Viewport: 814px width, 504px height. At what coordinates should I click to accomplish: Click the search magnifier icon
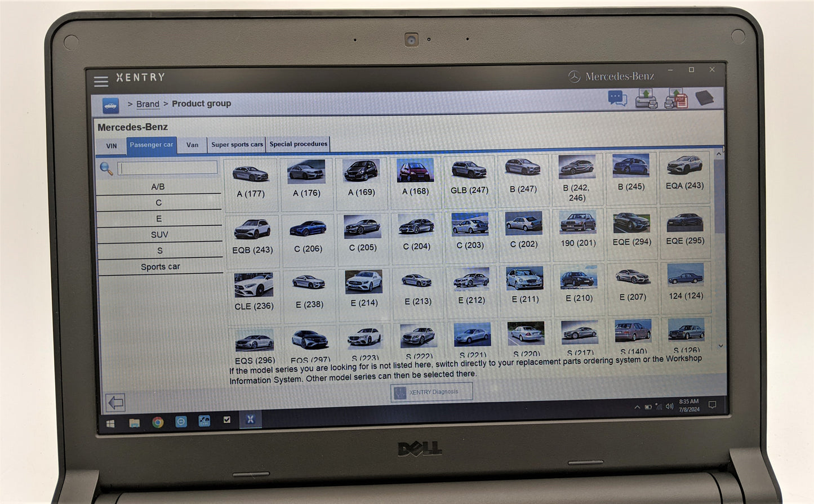(x=106, y=168)
